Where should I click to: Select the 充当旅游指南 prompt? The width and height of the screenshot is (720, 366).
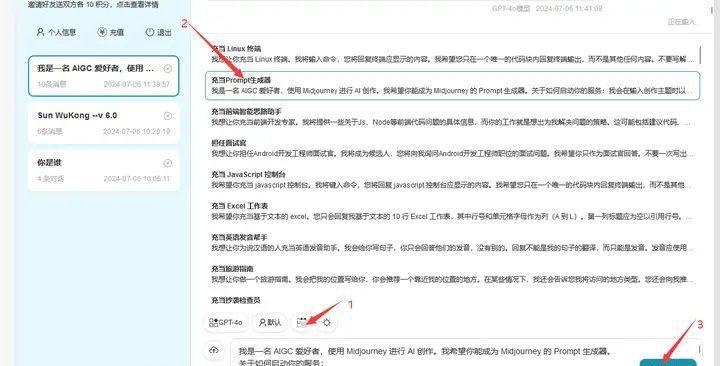452,274
